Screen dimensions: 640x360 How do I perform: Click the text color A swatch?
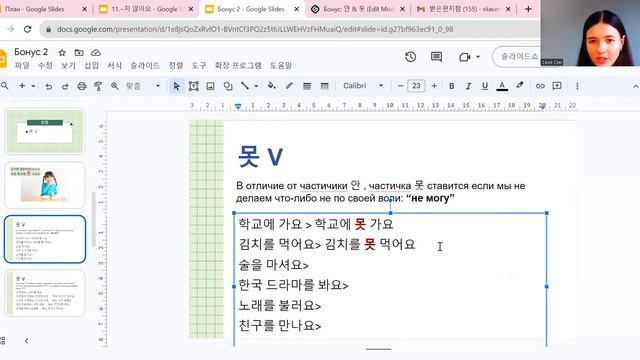[502, 86]
